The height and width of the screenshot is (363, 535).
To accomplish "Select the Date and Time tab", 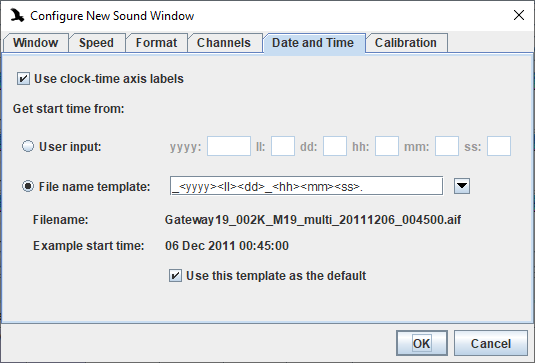I will click(313, 43).
